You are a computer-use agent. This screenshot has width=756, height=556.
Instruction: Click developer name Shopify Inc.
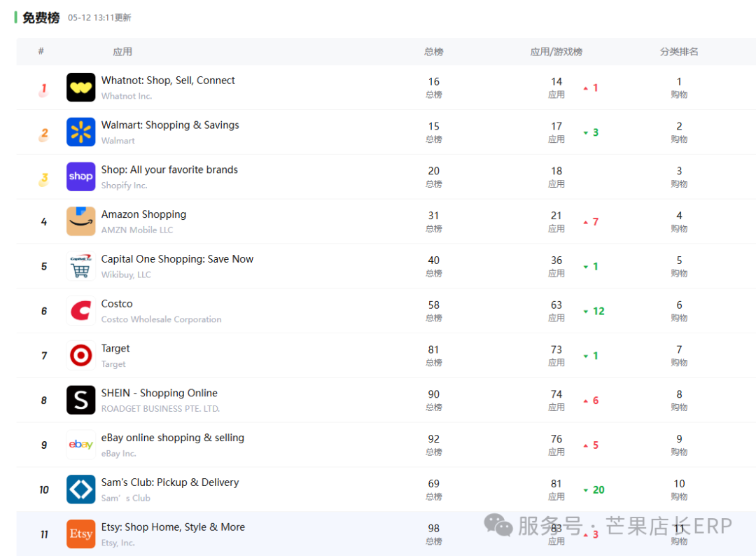124,186
